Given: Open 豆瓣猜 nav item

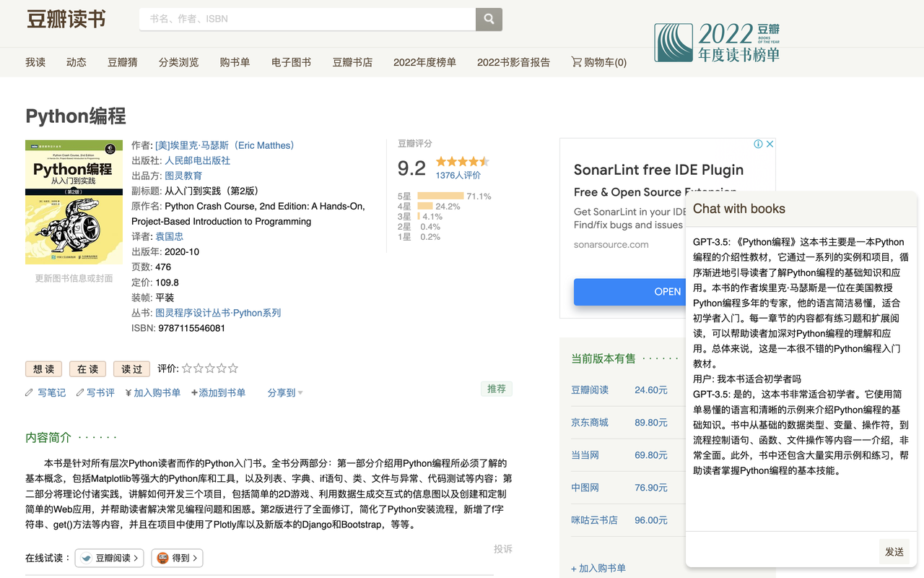Looking at the screenshot, I should (x=123, y=62).
